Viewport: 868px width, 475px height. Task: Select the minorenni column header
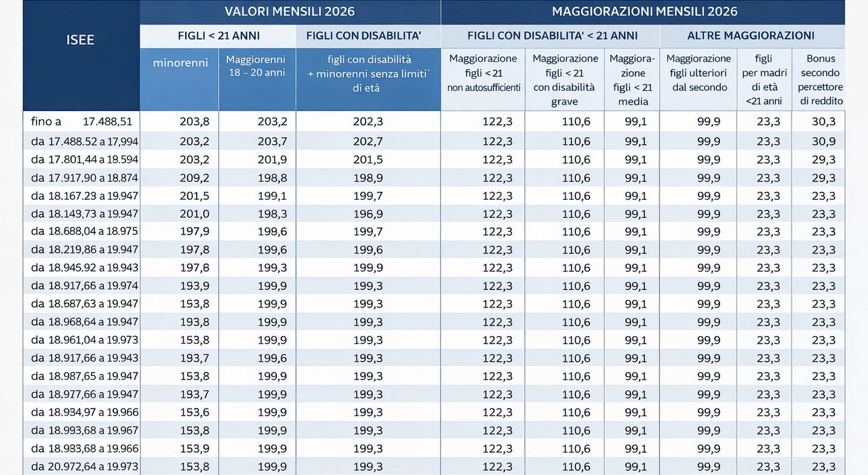(x=179, y=63)
